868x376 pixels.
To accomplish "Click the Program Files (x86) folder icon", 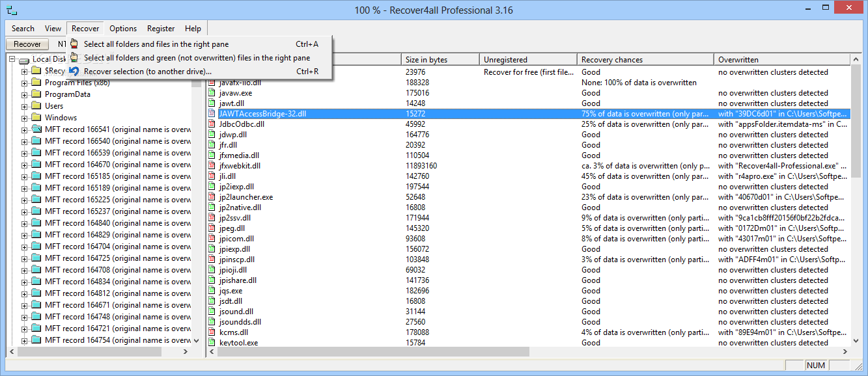I will tap(36, 83).
